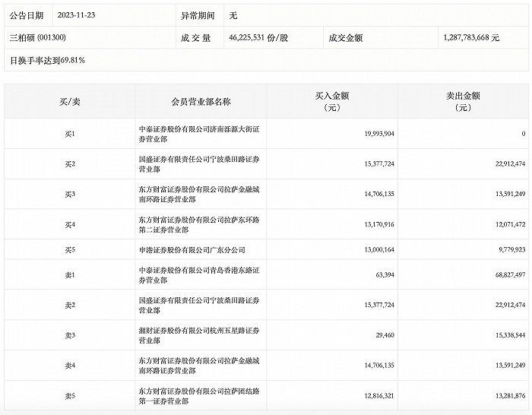Select 13,591,249 in the 买3 row
The width and height of the screenshot is (532, 415).
coord(510,194)
